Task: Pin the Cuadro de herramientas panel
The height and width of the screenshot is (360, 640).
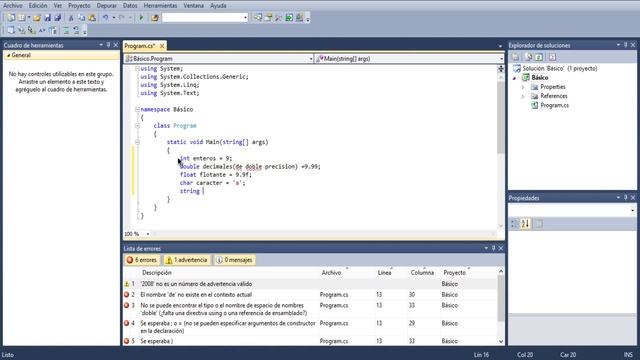Action: pos(108,45)
